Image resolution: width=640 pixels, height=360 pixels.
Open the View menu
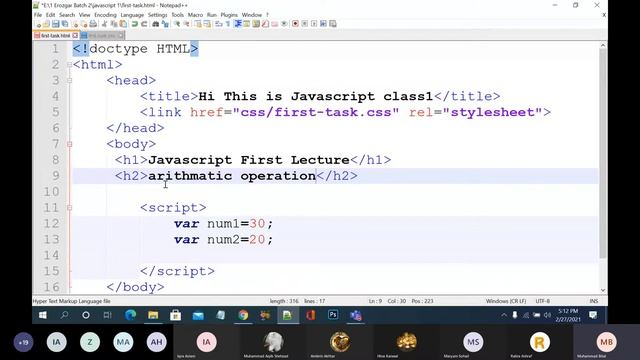[84, 15]
